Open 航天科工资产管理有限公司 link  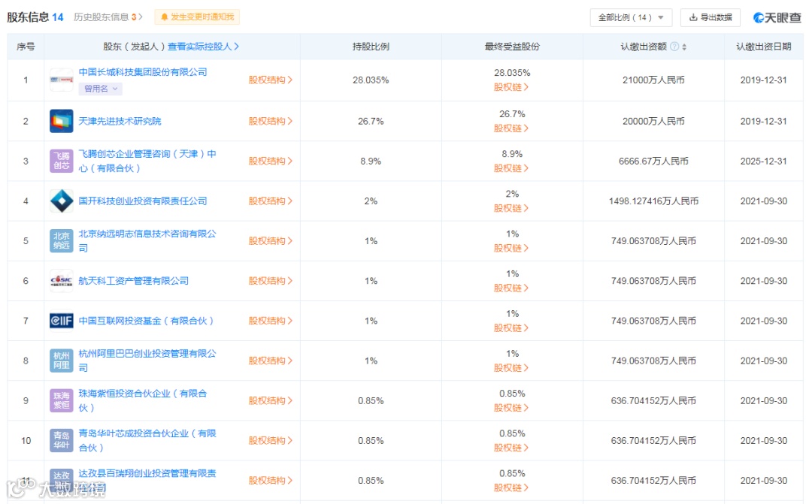click(x=133, y=280)
